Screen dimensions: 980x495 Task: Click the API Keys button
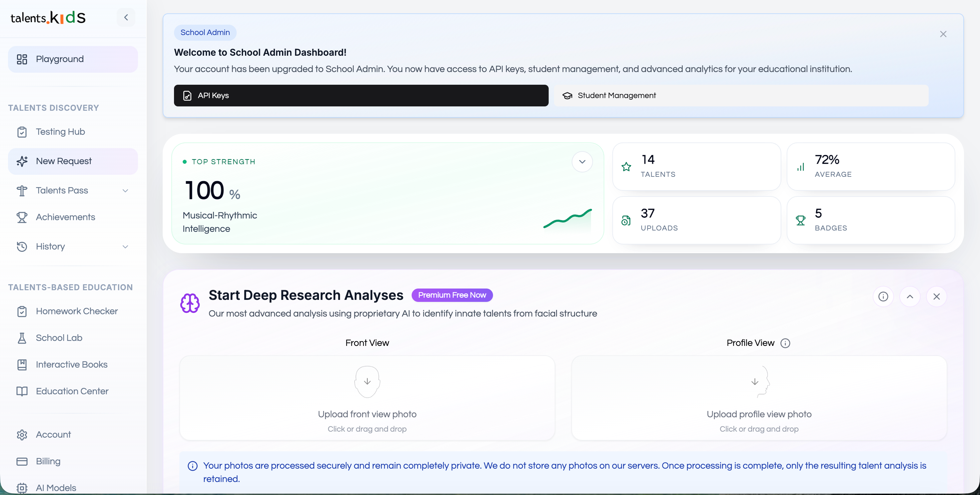[361, 95]
